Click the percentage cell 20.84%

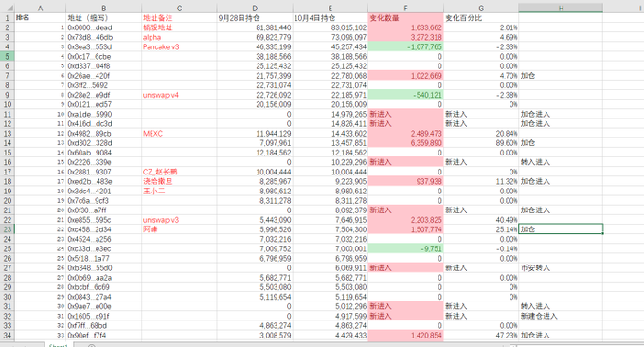(x=481, y=134)
